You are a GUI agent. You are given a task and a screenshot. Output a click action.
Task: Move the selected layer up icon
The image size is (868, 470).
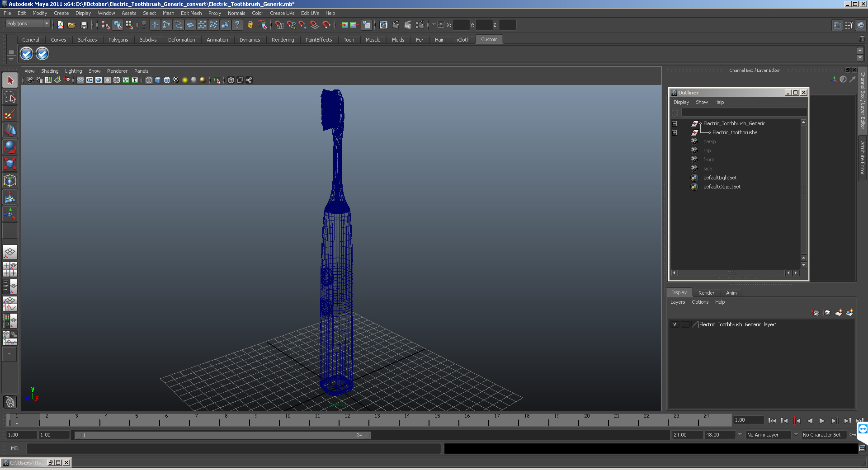click(816, 313)
